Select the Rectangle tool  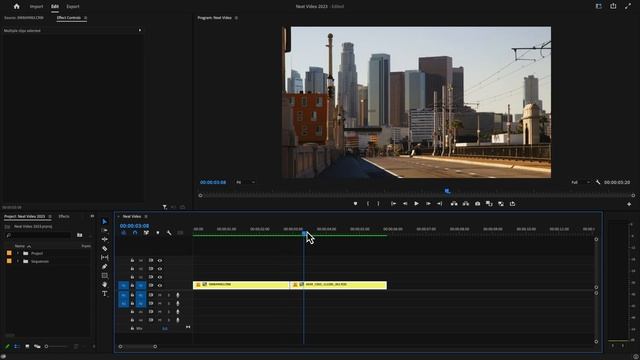click(104, 276)
